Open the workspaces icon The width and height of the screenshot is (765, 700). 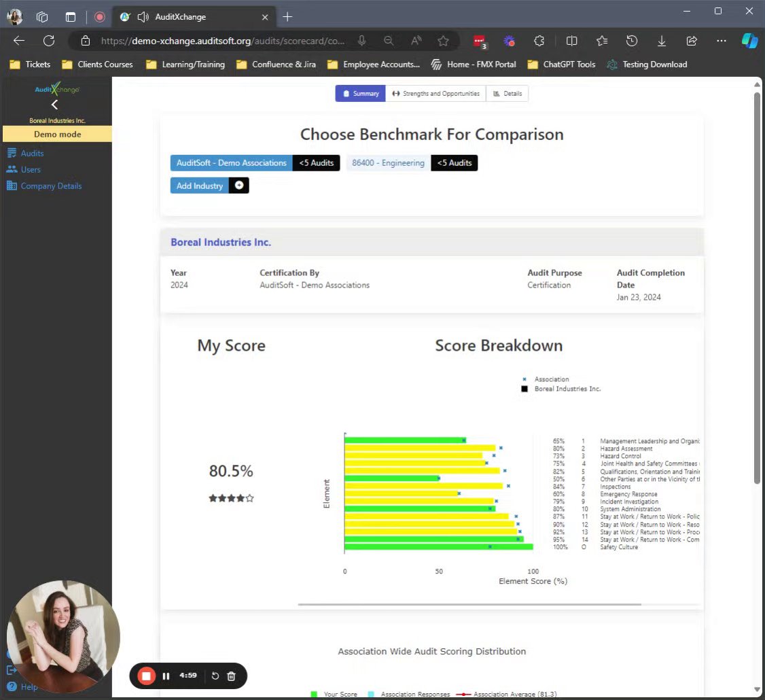(42, 17)
